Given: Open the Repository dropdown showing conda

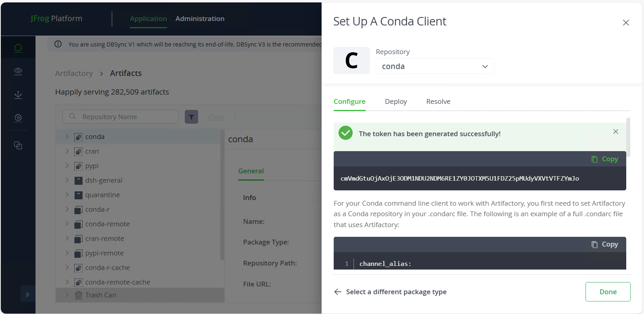Looking at the screenshot, I should (x=435, y=66).
